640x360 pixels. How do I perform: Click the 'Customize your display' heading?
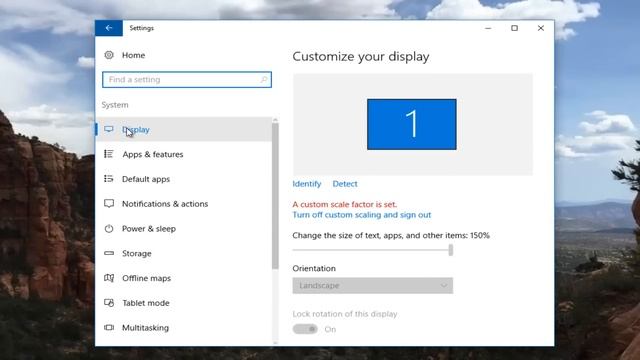coord(361,56)
